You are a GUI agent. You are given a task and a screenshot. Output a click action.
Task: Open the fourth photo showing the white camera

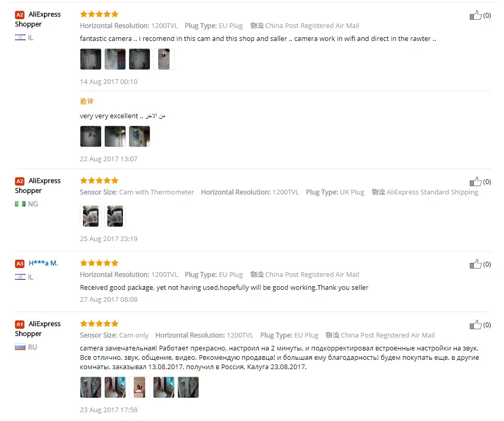click(x=164, y=59)
